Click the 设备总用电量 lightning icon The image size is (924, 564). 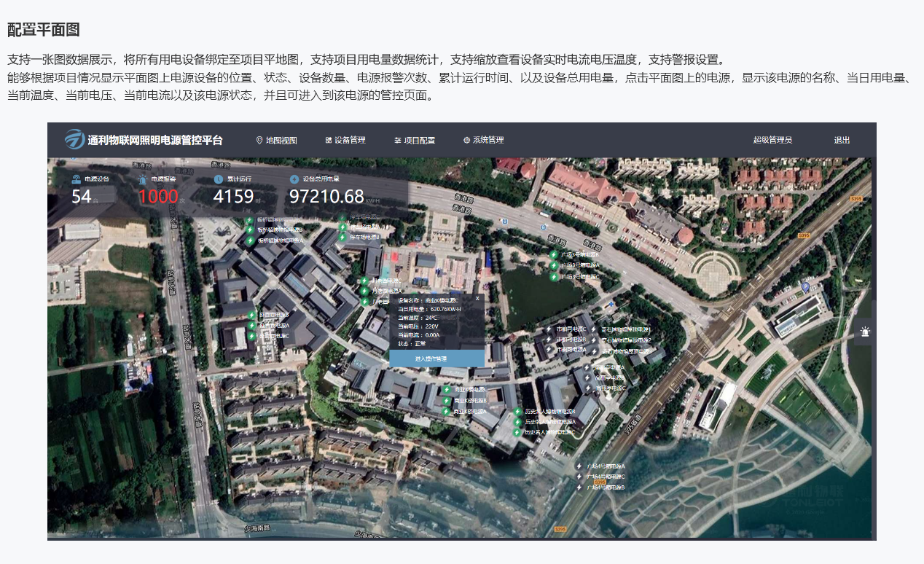click(294, 179)
